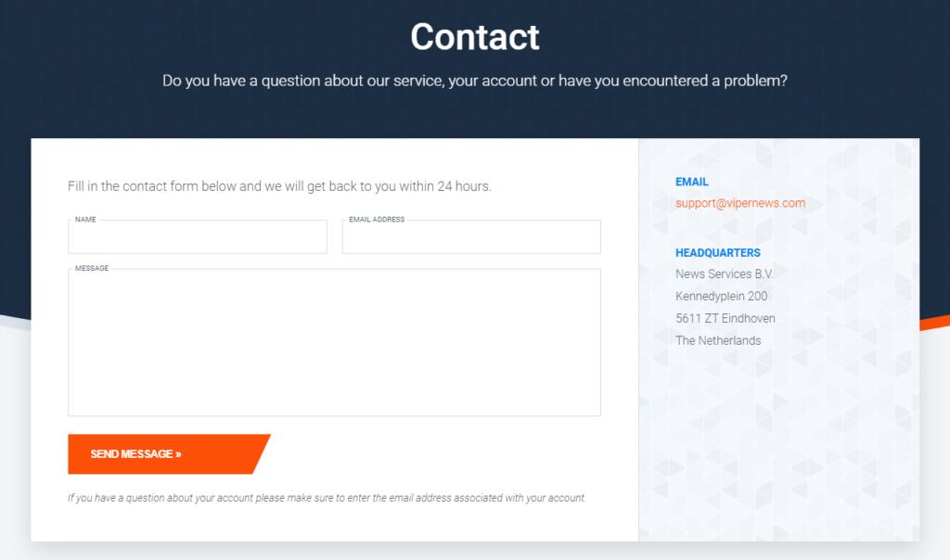
Task: Click the 'Fill in the contact form' text
Action: 279,186
